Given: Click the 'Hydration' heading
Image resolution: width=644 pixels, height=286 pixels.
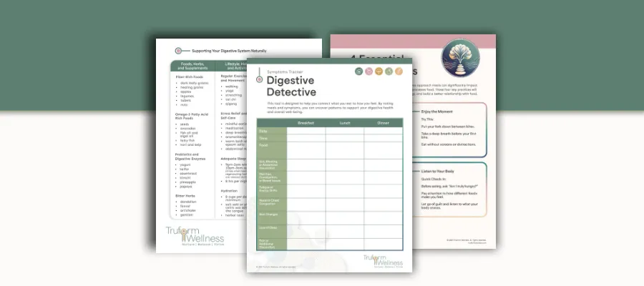Looking at the screenshot, I should pyautogui.click(x=229, y=191).
